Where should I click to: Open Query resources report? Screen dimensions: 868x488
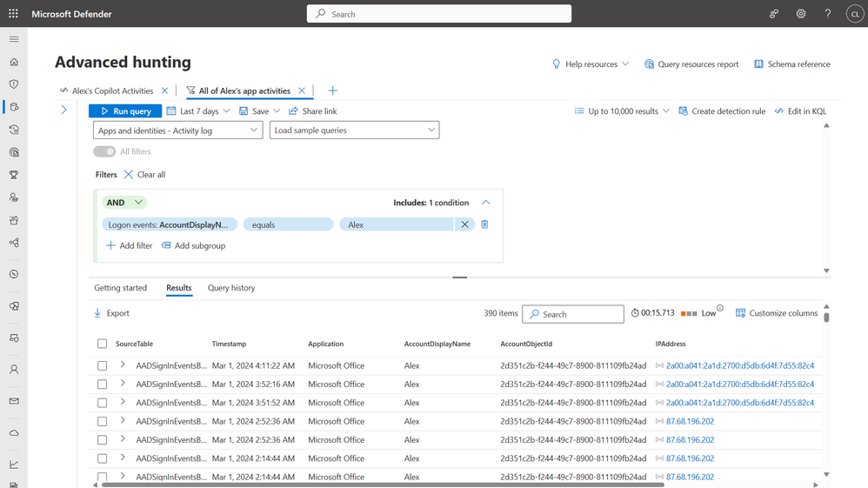tap(691, 64)
